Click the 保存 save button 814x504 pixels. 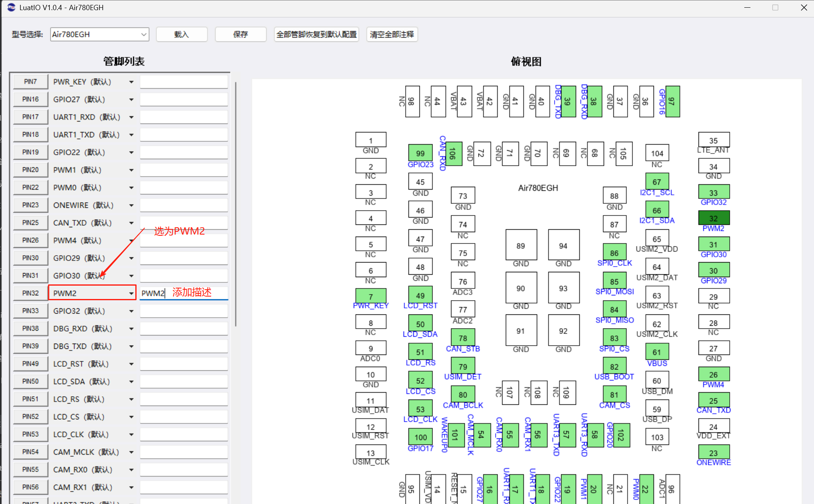coord(240,34)
